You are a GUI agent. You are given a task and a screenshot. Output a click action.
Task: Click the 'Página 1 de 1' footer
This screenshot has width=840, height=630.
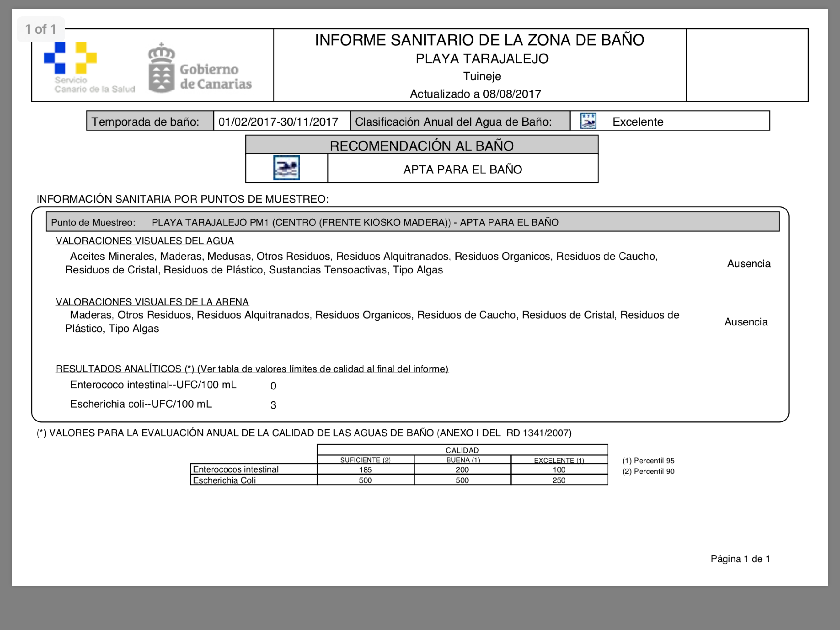click(x=740, y=559)
